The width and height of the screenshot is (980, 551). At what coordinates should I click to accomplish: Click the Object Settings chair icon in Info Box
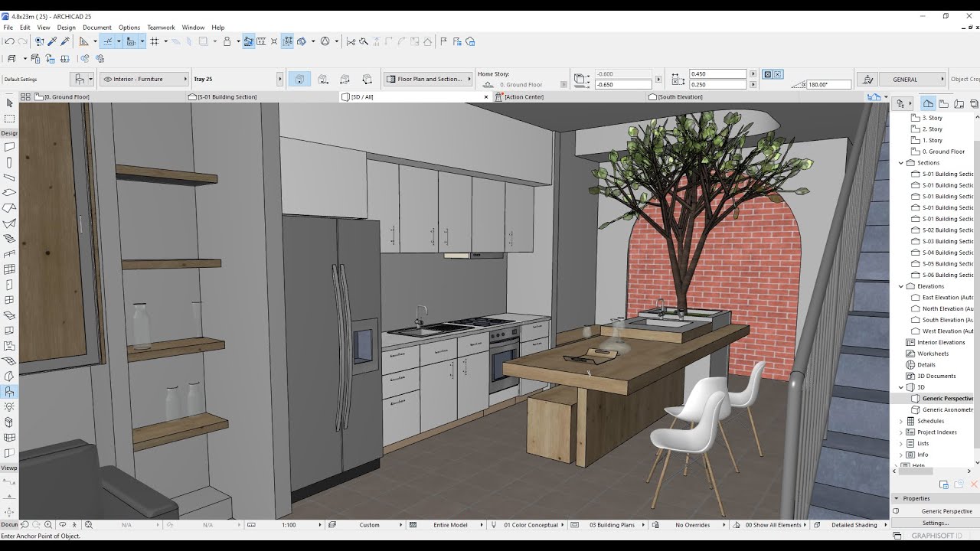[x=79, y=79]
